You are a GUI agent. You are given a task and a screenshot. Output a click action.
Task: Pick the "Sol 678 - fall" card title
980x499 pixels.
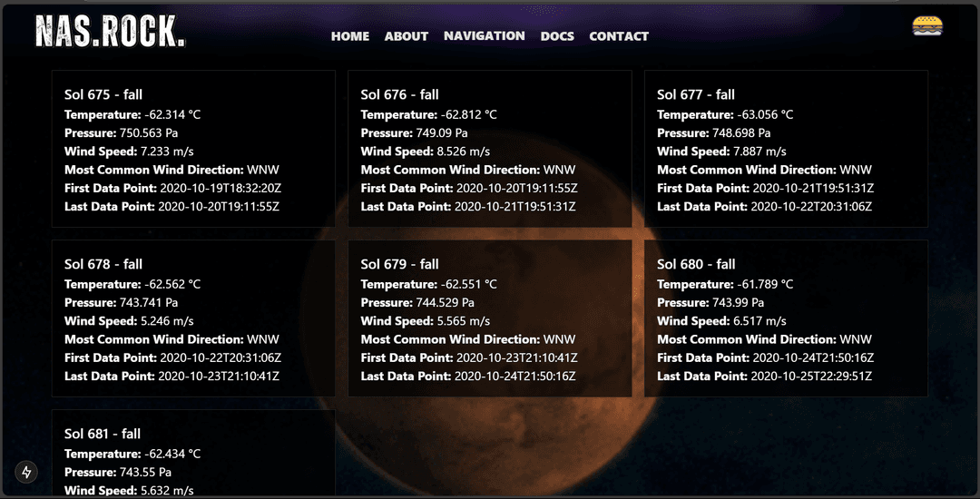coord(103,264)
